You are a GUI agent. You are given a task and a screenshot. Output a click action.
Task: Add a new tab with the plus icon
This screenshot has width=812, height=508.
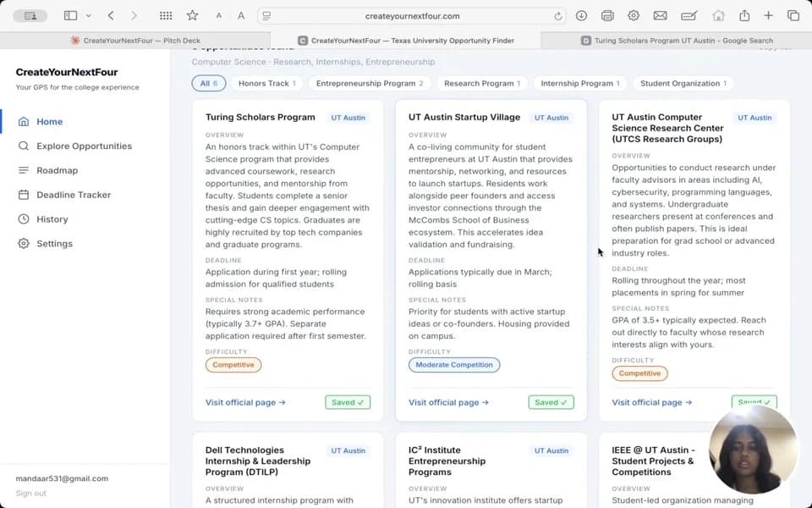point(769,15)
